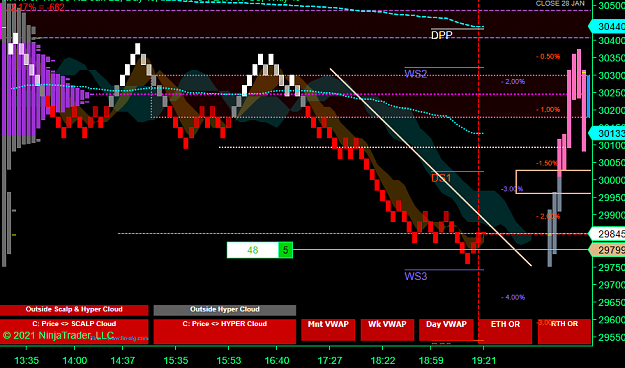
Task: Click the orange -0.50% level label
Action: [x=548, y=57]
